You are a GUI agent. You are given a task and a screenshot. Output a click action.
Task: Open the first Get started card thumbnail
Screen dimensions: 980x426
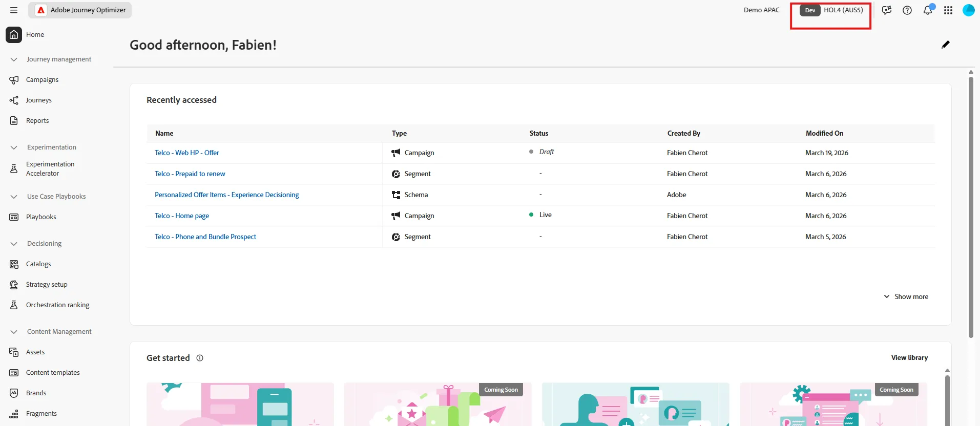tap(240, 404)
